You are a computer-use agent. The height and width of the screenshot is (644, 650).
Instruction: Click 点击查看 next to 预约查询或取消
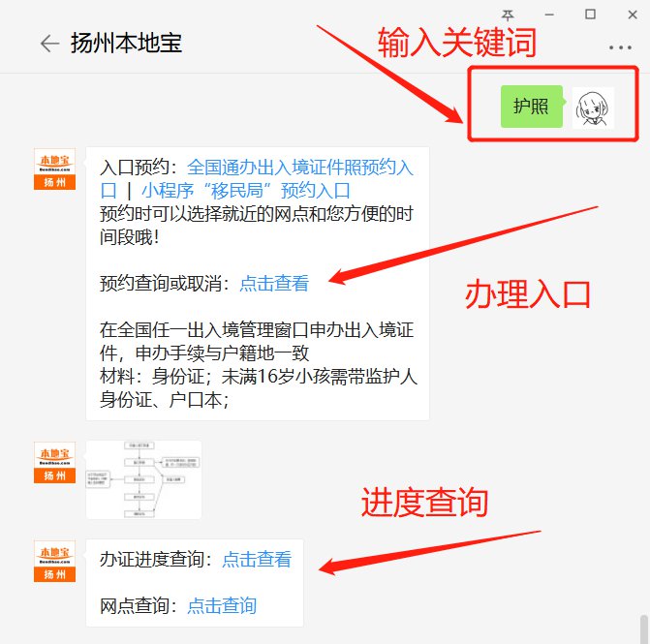(274, 284)
